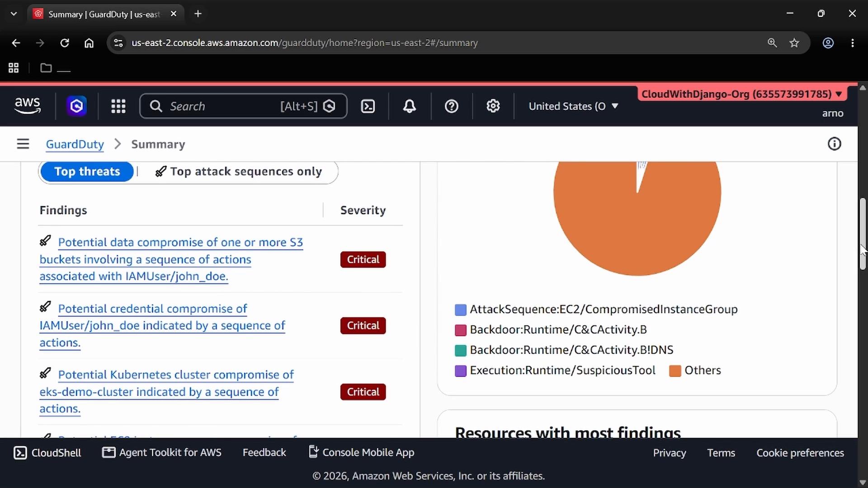Open the notifications bell

coord(410,106)
